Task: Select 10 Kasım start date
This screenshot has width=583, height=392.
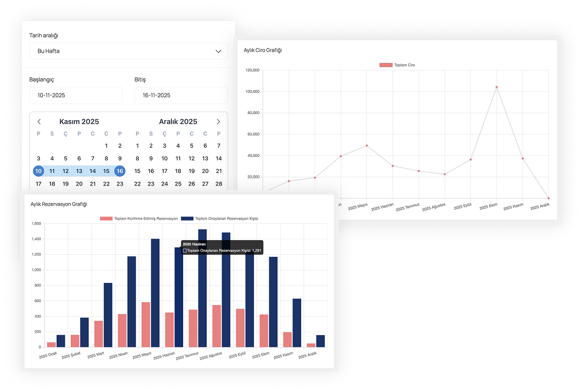Action: [x=39, y=171]
